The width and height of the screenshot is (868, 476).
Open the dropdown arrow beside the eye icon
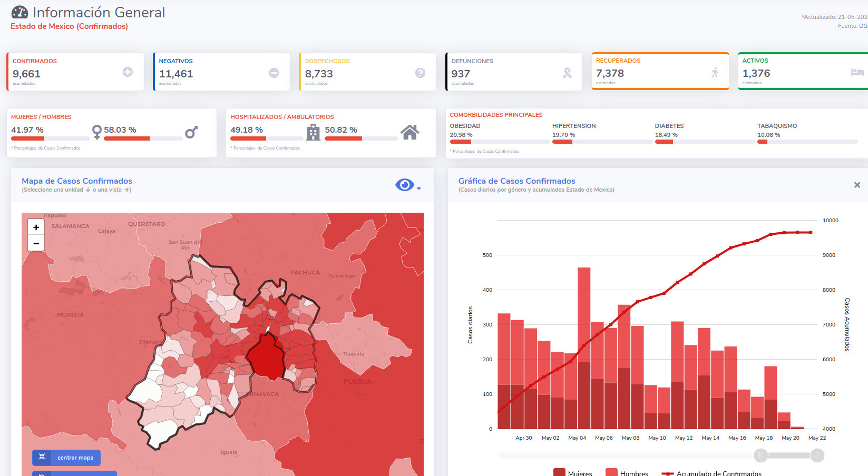pyautogui.click(x=419, y=188)
